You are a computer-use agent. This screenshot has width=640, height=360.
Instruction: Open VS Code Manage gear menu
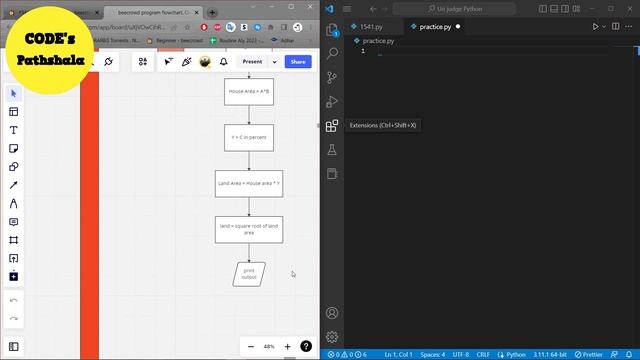click(332, 337)
